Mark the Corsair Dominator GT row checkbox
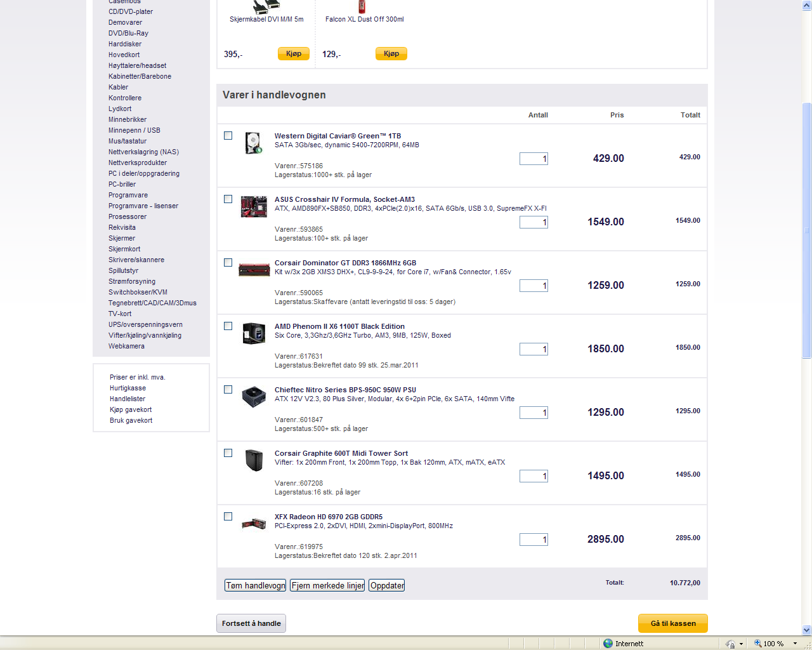 coord(228,263)
